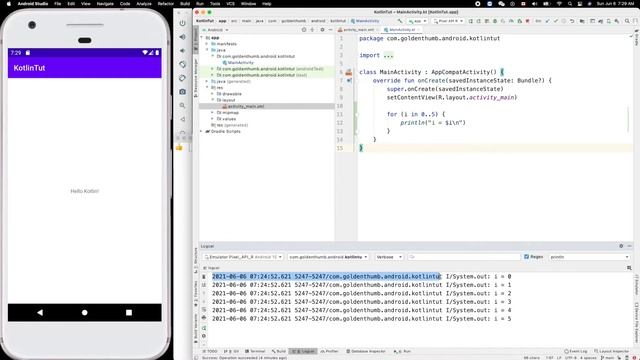Open the Build menu

pyautogui.click(x=185, y=4)
